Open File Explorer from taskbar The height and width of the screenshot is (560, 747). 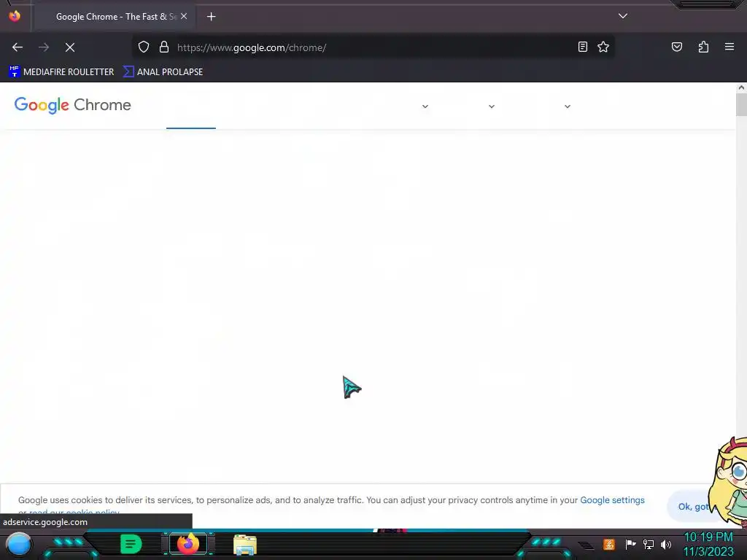click(x=245, y=545)
